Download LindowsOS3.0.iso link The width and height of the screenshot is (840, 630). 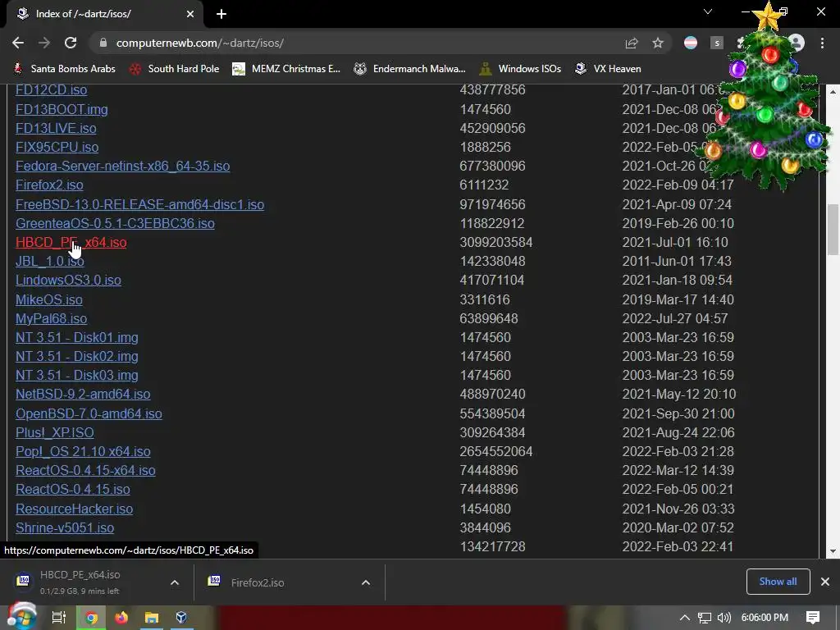point(69,281)
